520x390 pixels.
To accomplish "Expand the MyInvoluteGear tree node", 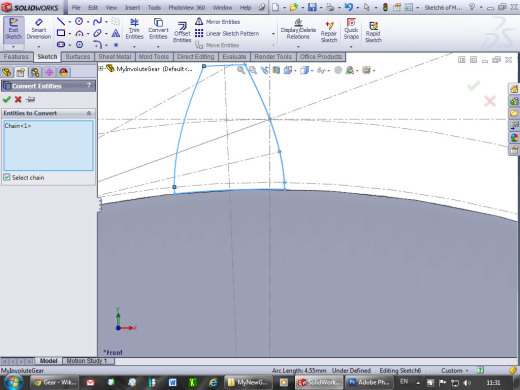I will pyautogui.click(x=101, y=69).
